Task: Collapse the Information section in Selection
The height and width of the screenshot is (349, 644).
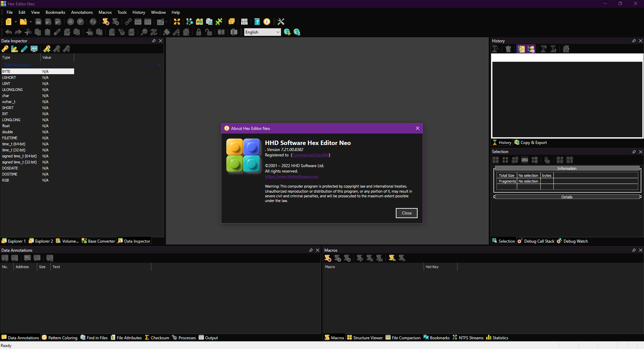Action: click(567, 168)
